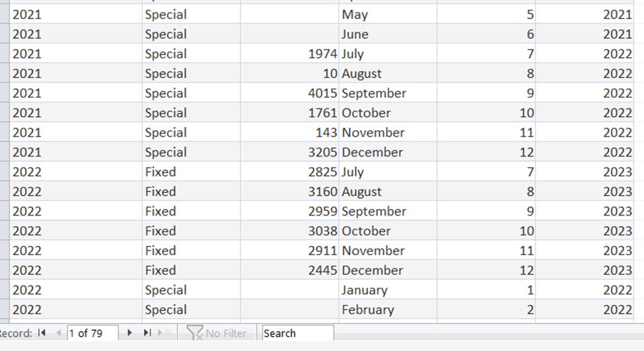The height and width of the screenshot is (351, 644).
Task: Click the No Filter funnel indicator
Action: pos(216,333)
